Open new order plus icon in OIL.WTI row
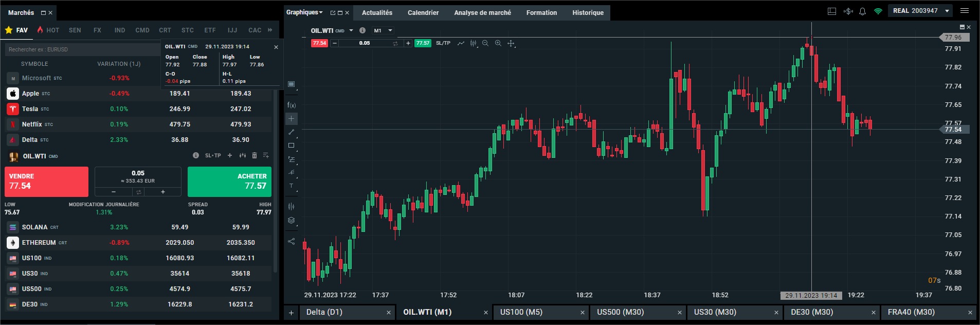 pos(230,155)
